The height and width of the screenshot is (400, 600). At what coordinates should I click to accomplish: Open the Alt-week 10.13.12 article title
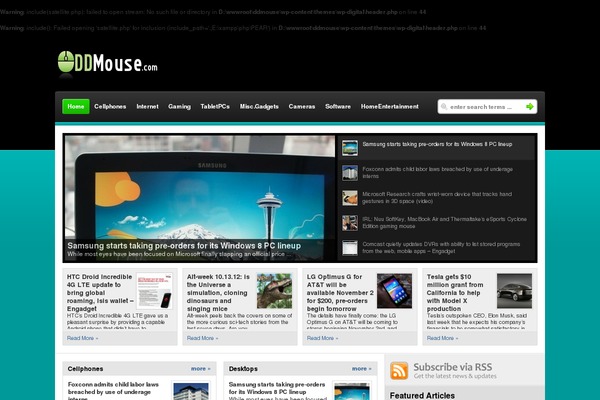click(218, 292)
